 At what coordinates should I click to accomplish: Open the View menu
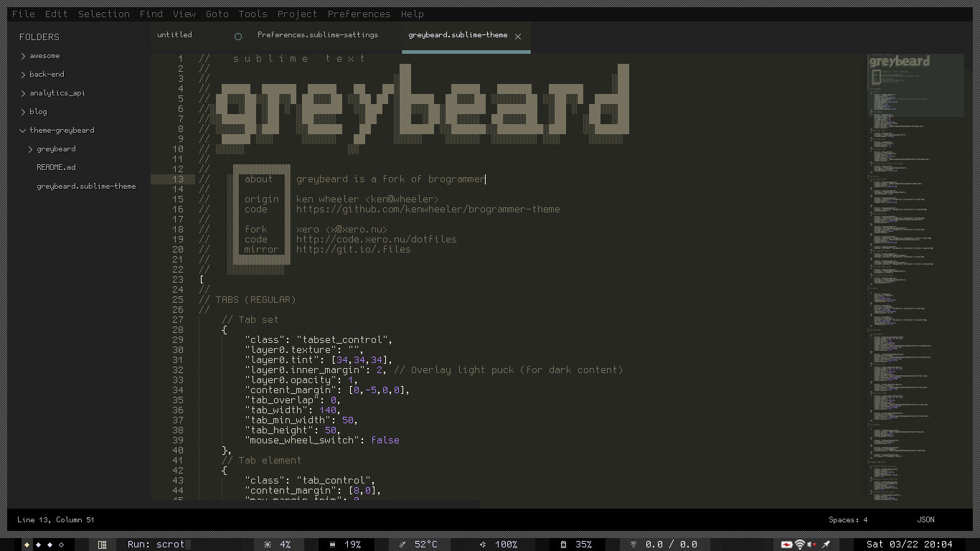point(184,14)
